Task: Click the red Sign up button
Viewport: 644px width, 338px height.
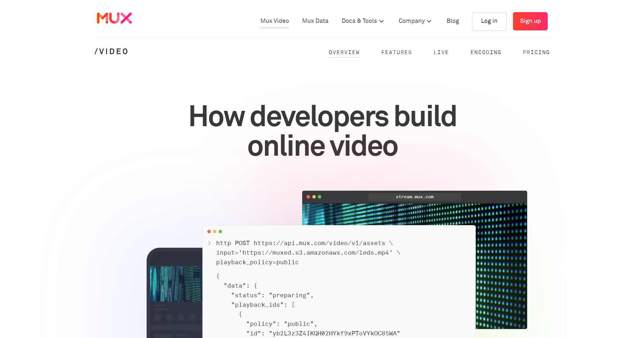Action: pyautogui.click(x=530, y=21)
